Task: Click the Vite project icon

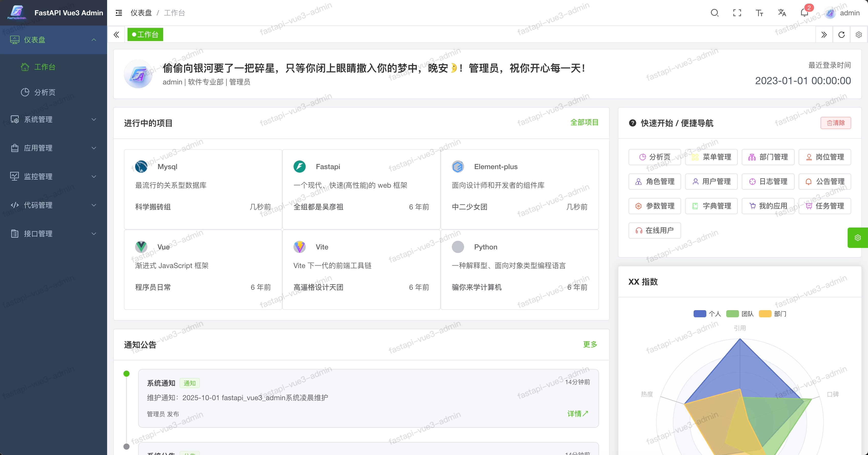Action: tap(300, 247)
